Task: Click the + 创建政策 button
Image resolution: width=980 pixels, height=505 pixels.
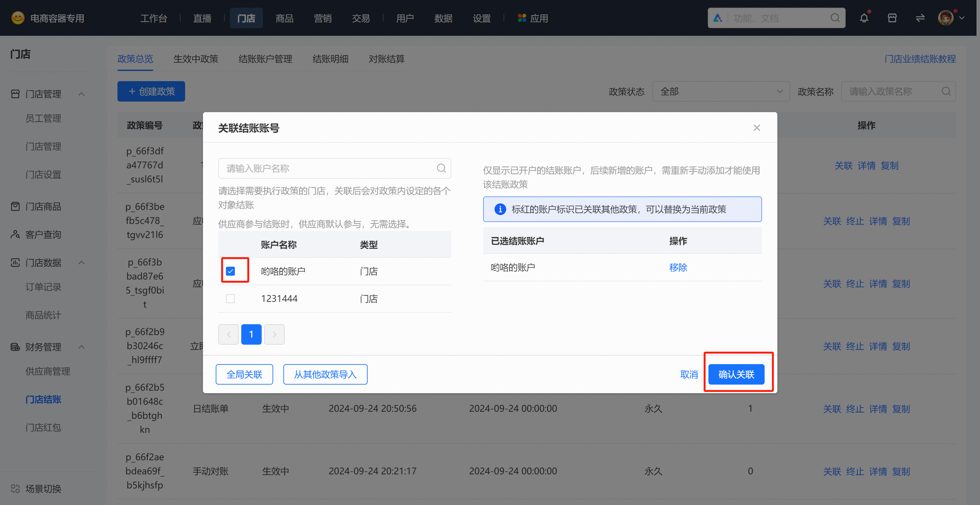Action: (x=151, y=91)
